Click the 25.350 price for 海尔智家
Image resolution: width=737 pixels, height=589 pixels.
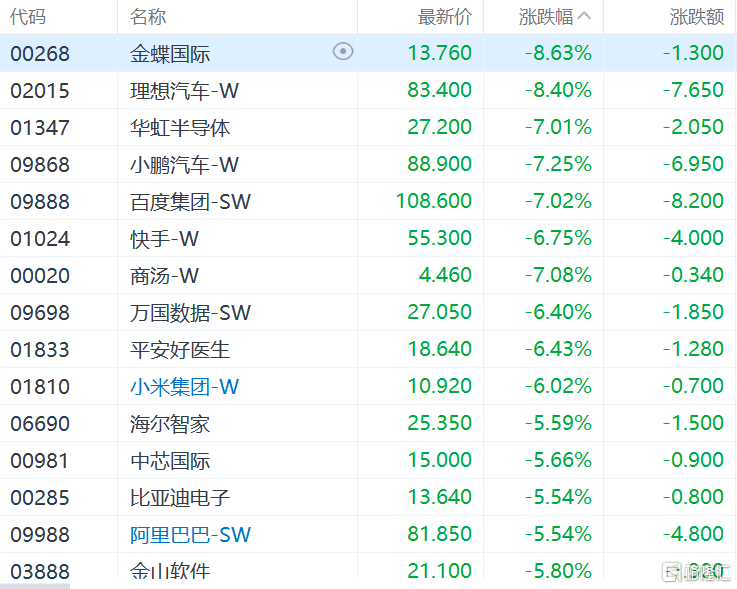click(x=439, y=423)
